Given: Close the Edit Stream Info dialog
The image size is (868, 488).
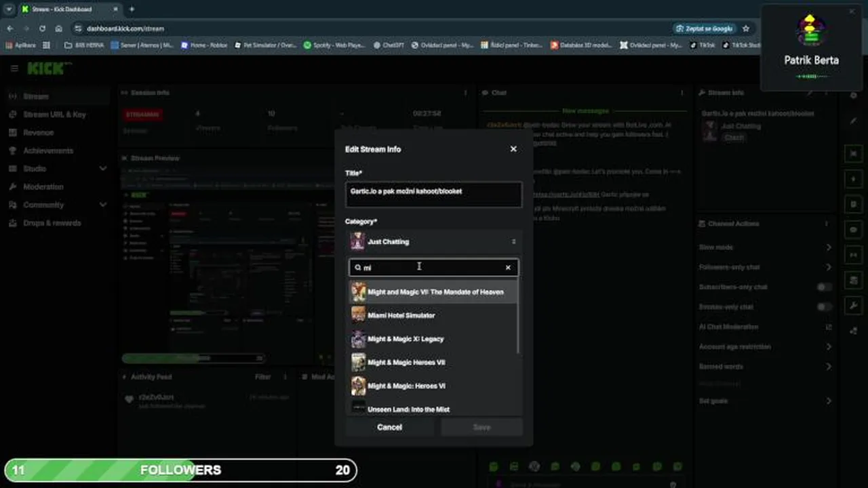Looking at the screenshot, I should tap(513, 149).
